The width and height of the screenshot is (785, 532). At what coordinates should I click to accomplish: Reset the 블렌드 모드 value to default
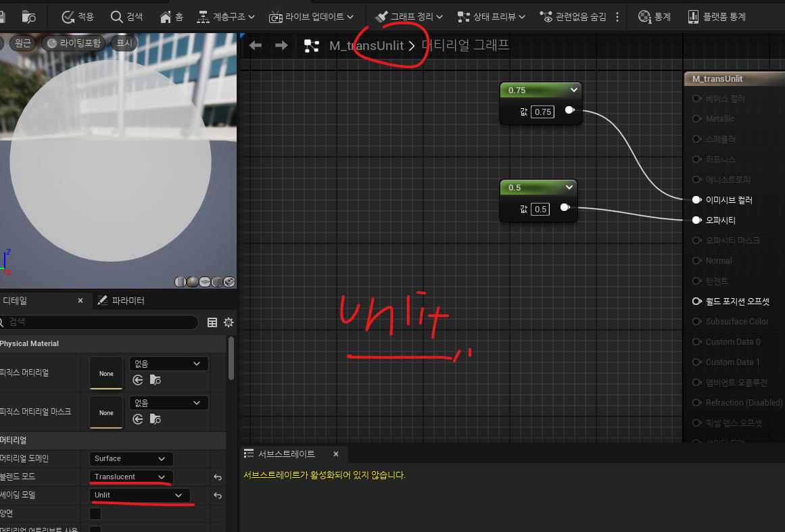click(218, 477)
